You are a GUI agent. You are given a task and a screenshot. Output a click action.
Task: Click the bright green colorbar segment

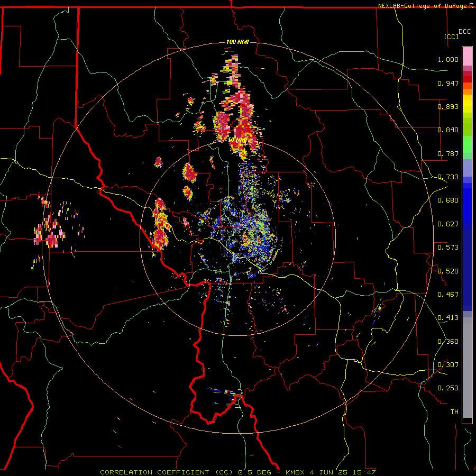[467, 144]
